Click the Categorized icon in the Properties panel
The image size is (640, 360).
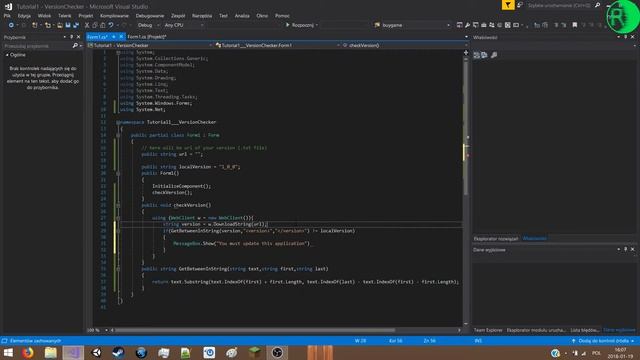476,55
